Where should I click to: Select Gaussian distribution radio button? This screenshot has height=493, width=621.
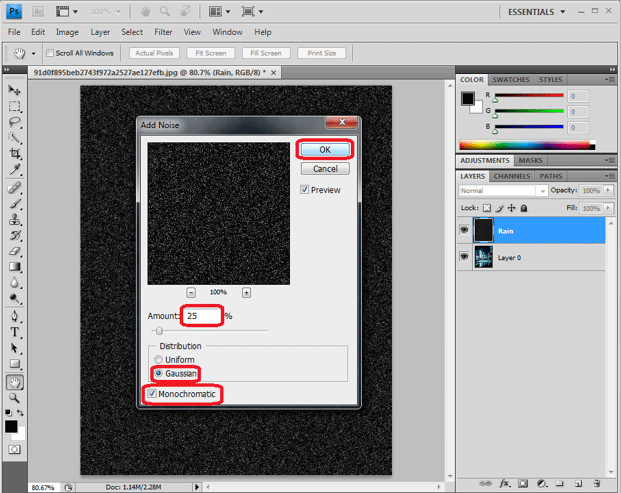pyautogui.click(x=158, y=373)
